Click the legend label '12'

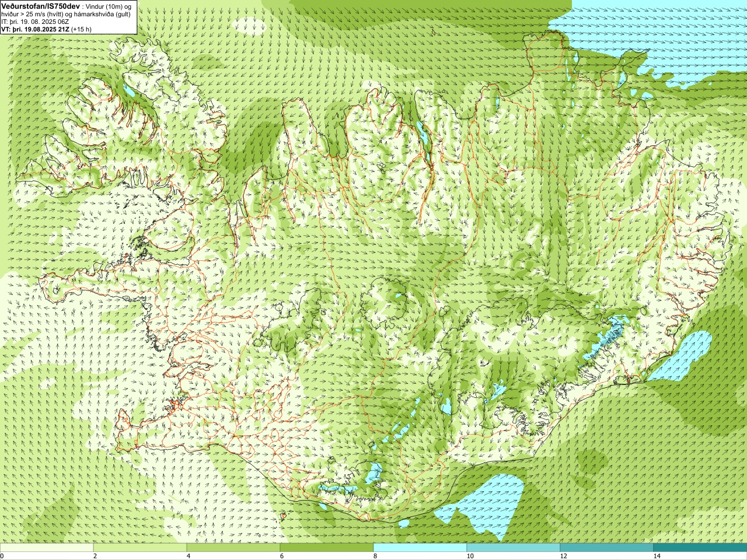[563, 556]
